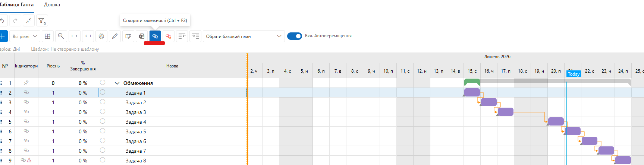Click the outdent task icon
The image size is (644, 165).
click(x=182, y=36)
